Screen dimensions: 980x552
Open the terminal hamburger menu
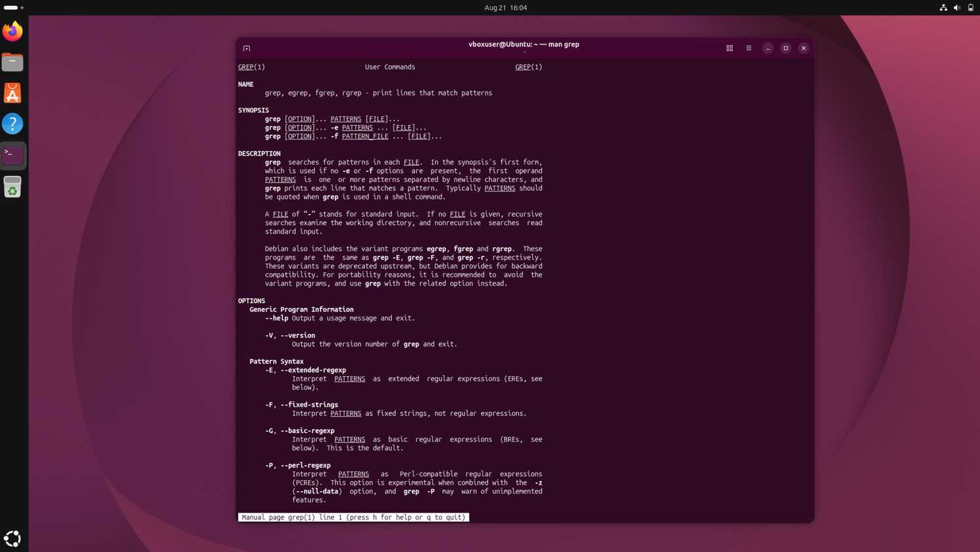pyautogui.click(x=749, y=48)
